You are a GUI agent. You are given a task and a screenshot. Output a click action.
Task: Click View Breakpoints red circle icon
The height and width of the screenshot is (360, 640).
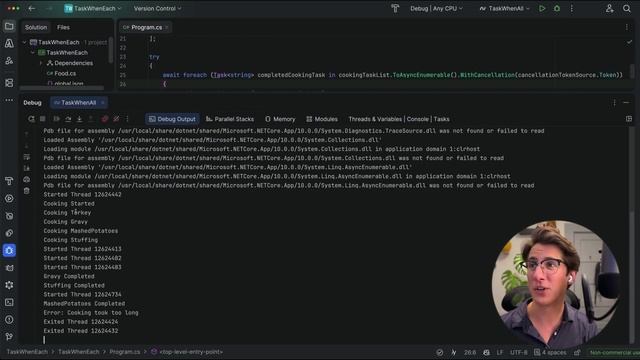click(105, 119)
